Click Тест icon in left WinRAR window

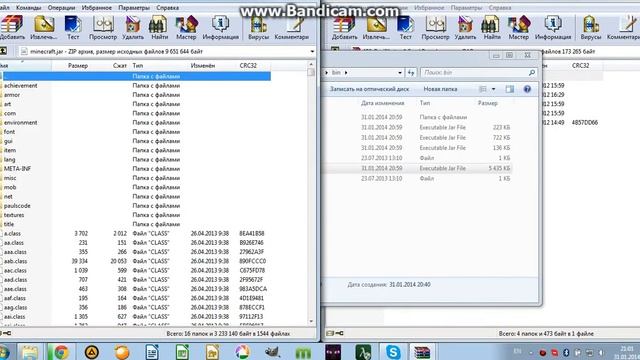click(x=73, y=24)
